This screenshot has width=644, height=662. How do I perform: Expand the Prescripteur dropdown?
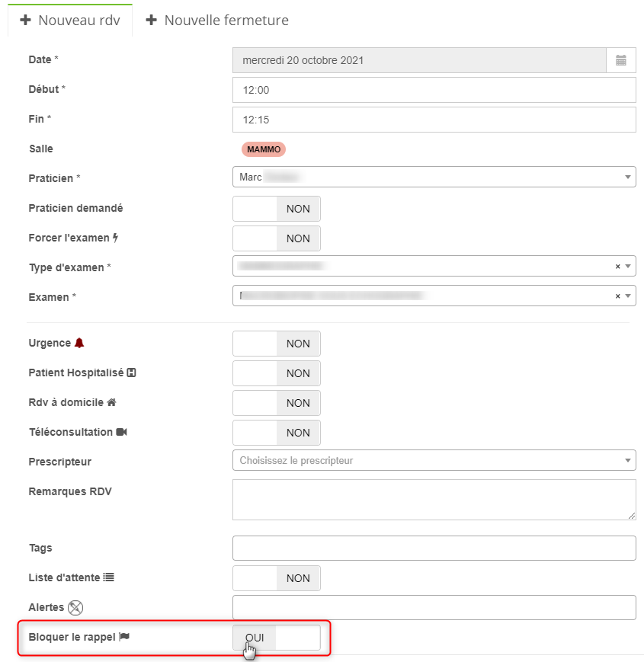(433, 460)
